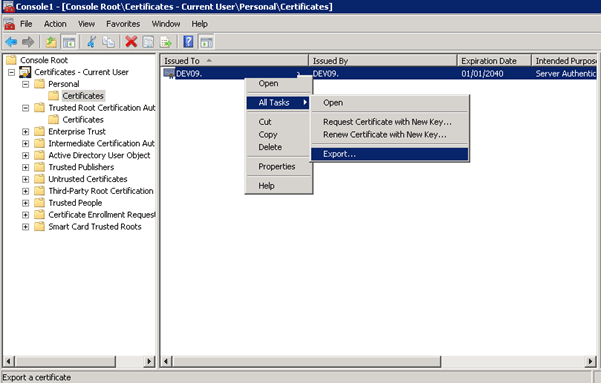601x383 pixels.
Task: Collapse Trusted Root Certification Authorities node
Action: pyautogui.click(x=25, y=108)
